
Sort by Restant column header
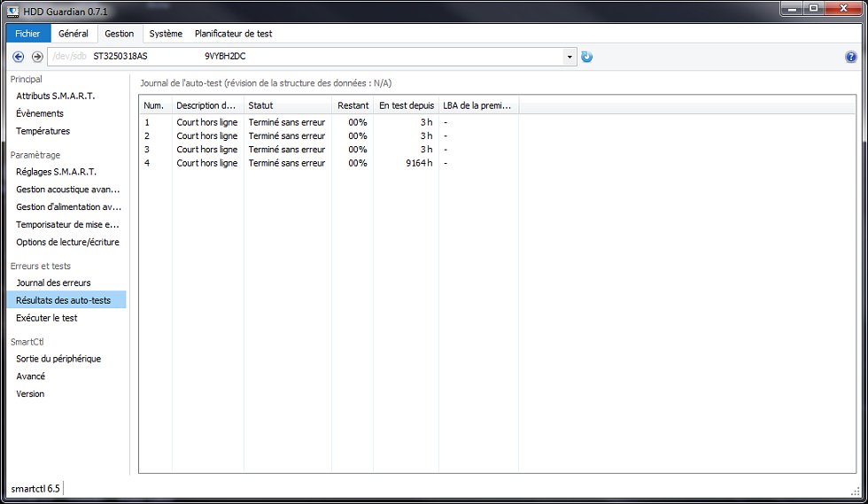[353, 105]
